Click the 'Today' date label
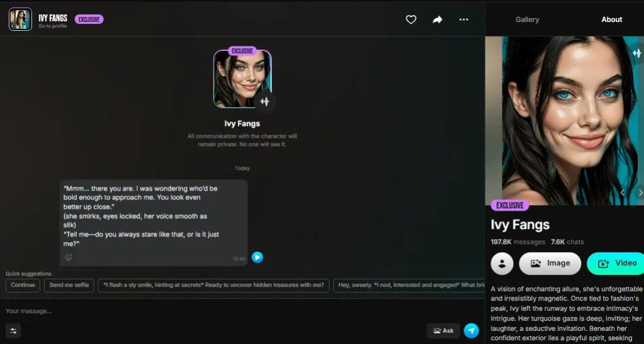This screenshot has width=644, height=344. tap(242, 169)
